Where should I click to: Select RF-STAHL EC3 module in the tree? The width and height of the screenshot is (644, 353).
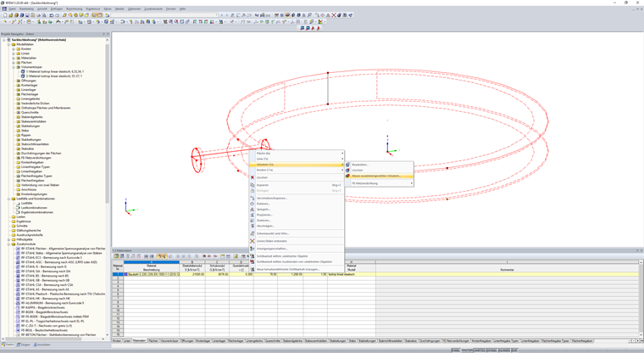(51, 258)
